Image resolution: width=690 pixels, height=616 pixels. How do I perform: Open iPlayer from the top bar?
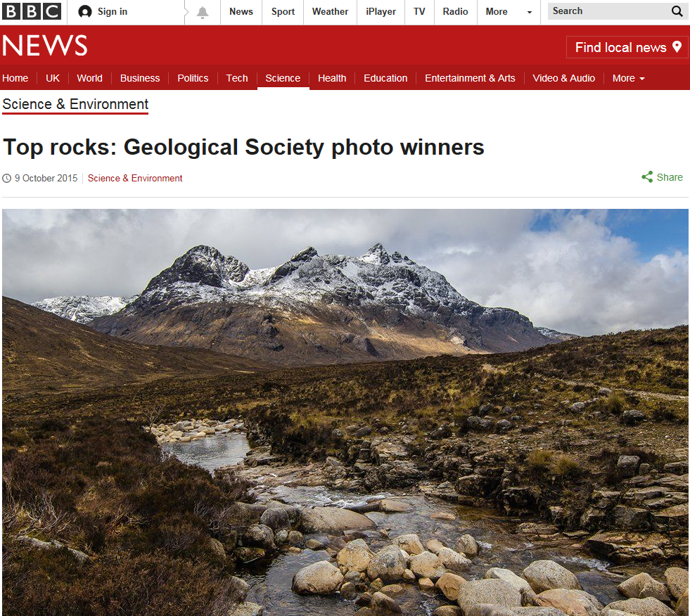[381, 12]
